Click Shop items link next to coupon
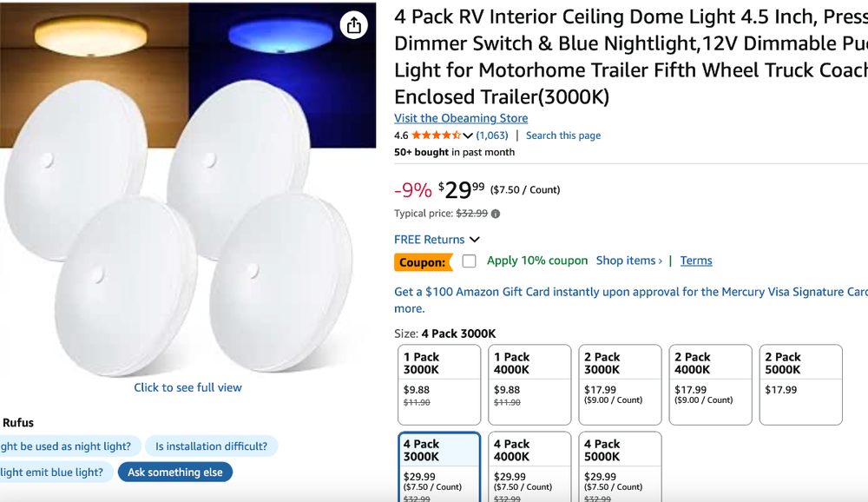The image size is (868, 502). tap(629, 261)
